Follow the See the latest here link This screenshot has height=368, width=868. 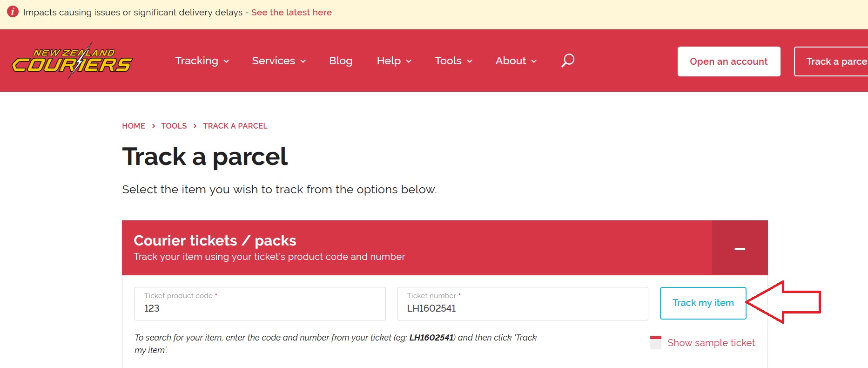coord(291,13)
